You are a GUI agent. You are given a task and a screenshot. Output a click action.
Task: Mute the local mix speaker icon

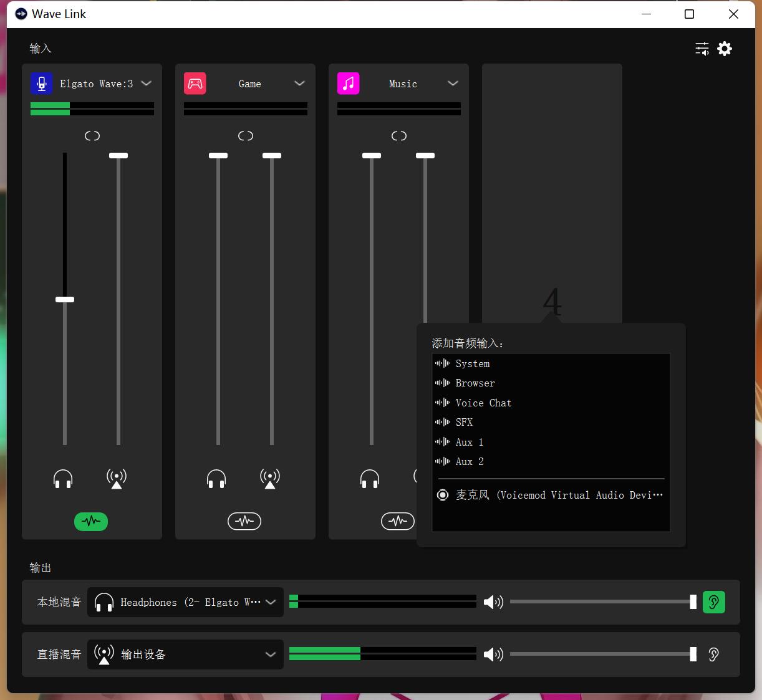click(x=493, y=602)
